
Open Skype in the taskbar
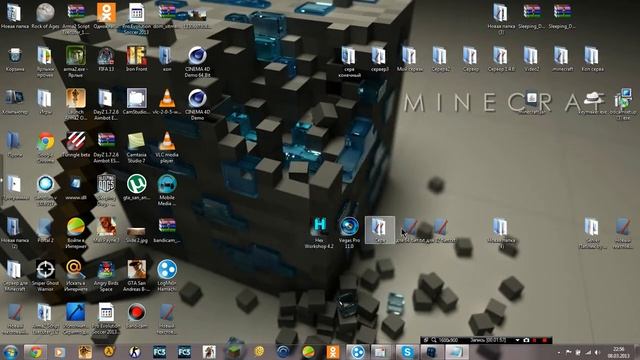pos(407,352)
